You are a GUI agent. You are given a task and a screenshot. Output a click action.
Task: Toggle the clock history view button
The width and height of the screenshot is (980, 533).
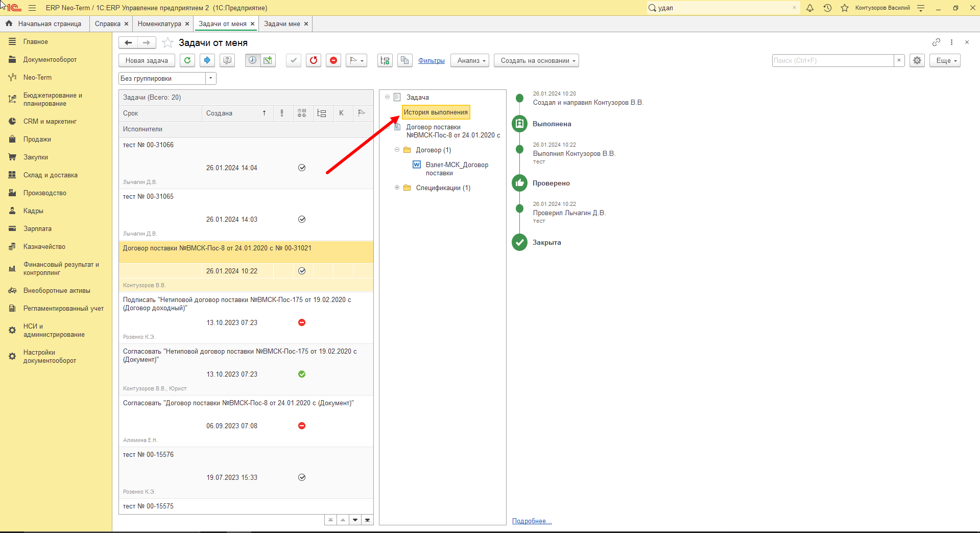[252, 60]
